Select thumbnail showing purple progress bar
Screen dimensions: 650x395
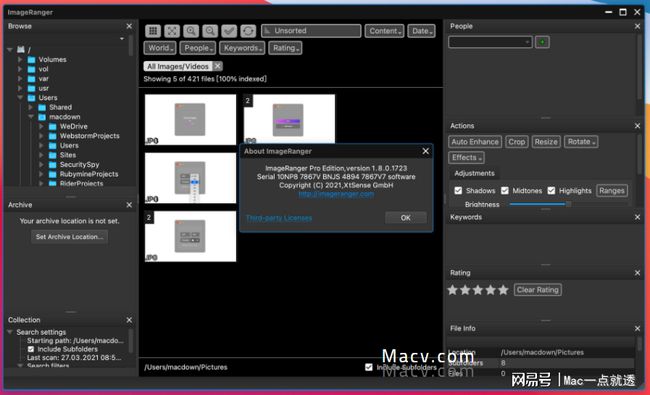(289, 119)
